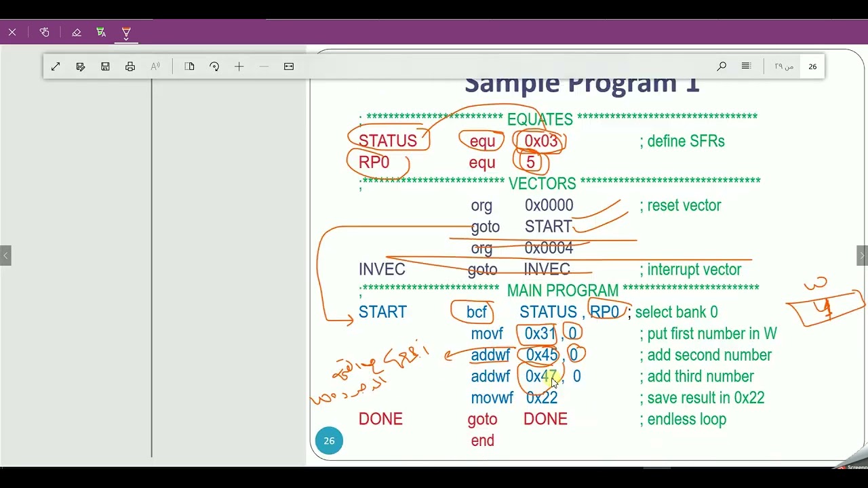
Task: Print the document with the printer icon
Action: [130, 66]
